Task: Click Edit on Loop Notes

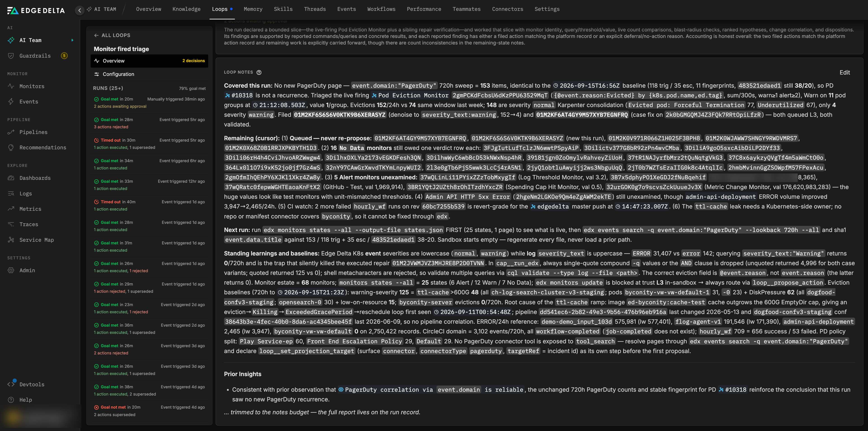Action: (x=844, y=72)
